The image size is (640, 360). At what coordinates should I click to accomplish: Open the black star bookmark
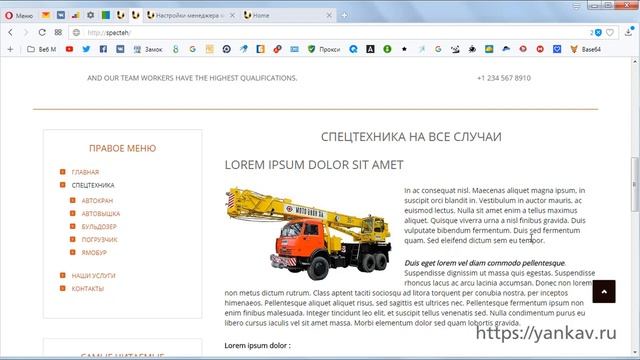click(x=404, y=49)
